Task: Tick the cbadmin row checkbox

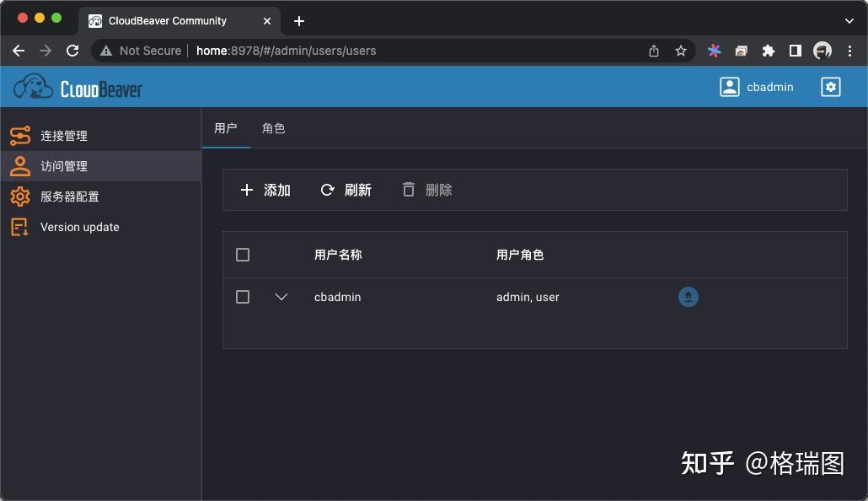Action: point(243,297)
